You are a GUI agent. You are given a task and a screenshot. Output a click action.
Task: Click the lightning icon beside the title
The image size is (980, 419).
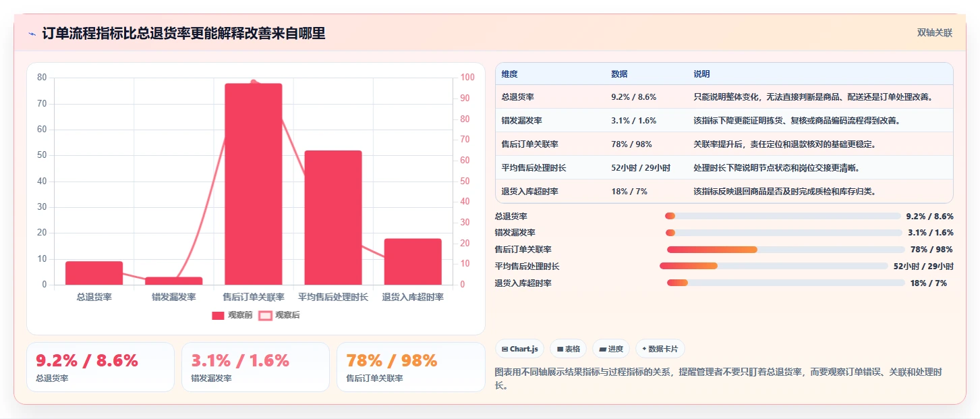point(32,34)
